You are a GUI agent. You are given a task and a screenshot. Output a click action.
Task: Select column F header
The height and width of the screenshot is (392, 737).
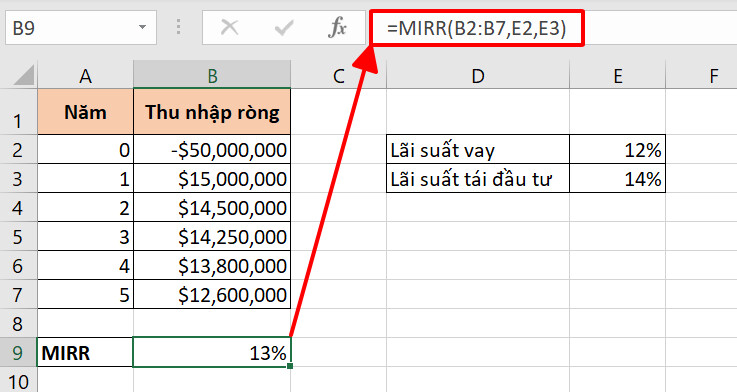pos(701,75)
